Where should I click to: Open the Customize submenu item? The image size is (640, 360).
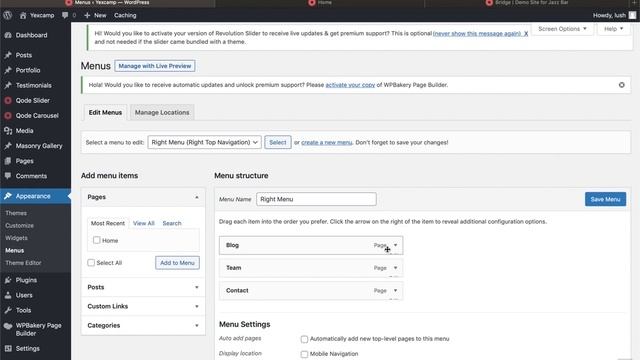tap(20, 225)
